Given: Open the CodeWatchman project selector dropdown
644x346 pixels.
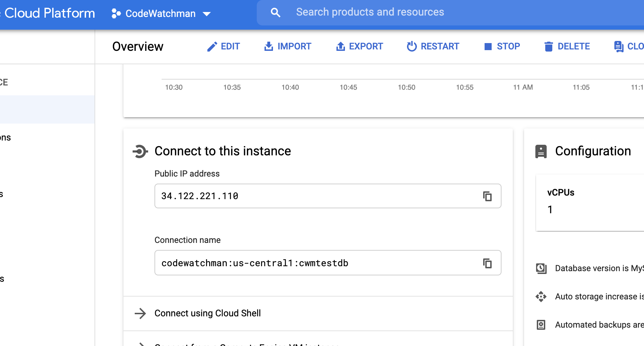Looking at the screenshot, I should 161,13.
